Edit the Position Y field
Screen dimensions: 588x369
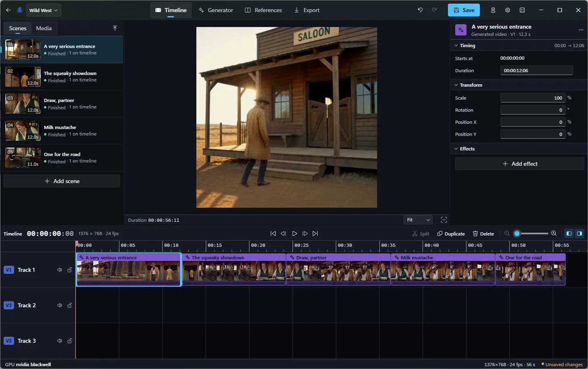(x=533, y=134)
